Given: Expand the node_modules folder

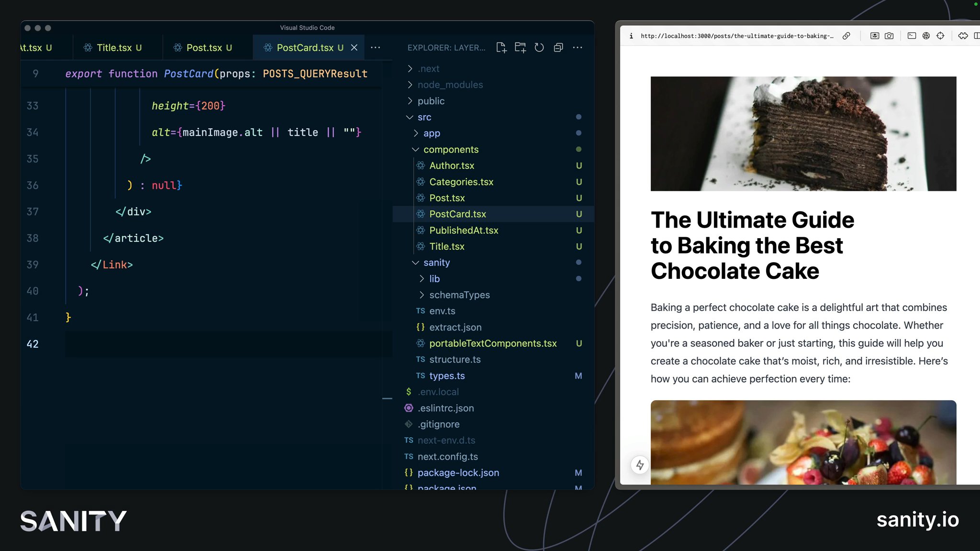Looking at the screenshot, I should pos(410,85).
